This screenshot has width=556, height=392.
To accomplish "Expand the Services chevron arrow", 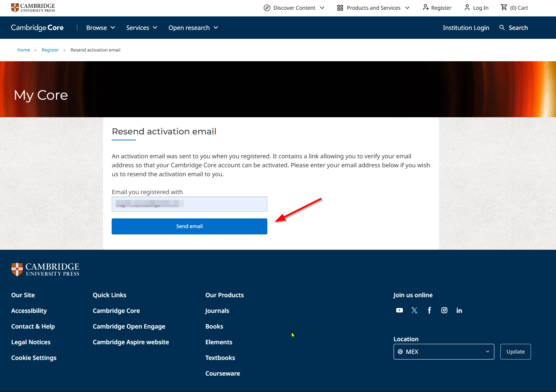I will (x=155, y=28).
